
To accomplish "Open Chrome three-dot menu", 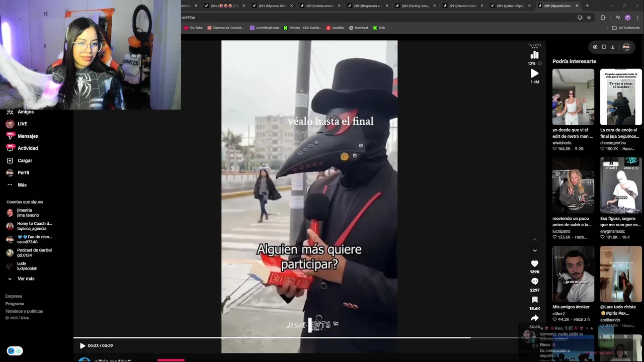I will 636,18.
